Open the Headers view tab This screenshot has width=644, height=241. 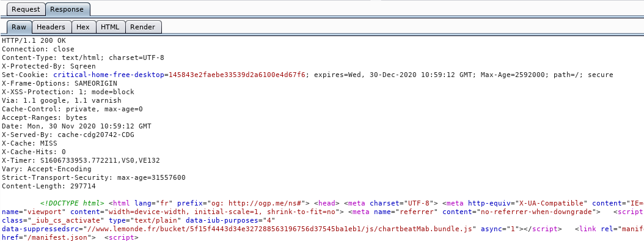pos(51,27)
